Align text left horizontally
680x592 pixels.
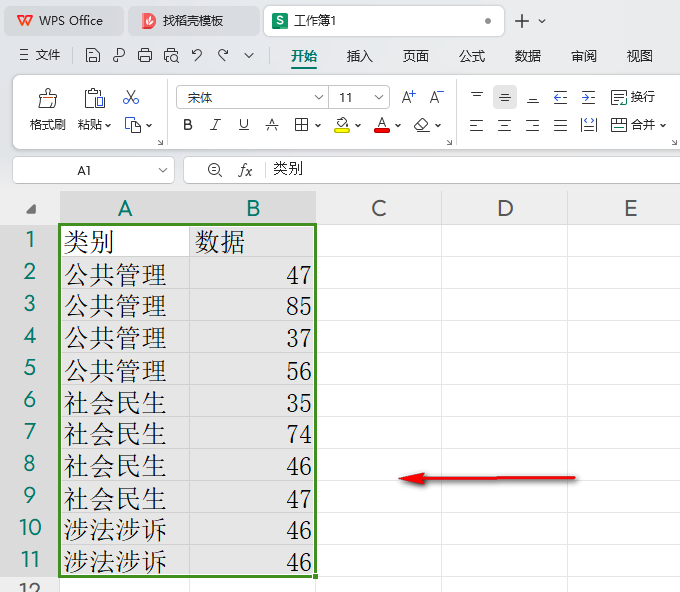click(477, 125)
